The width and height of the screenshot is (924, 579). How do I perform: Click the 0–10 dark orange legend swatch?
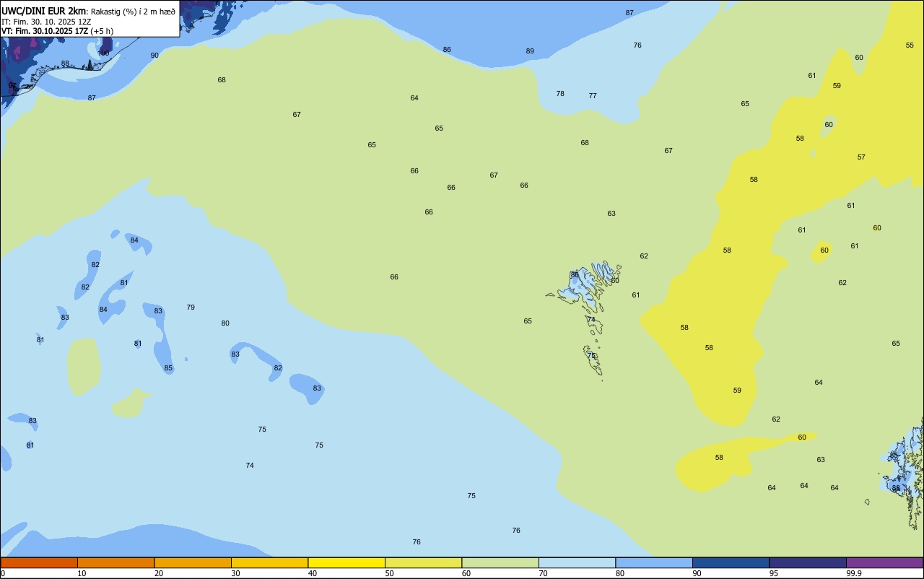[39, 562]
